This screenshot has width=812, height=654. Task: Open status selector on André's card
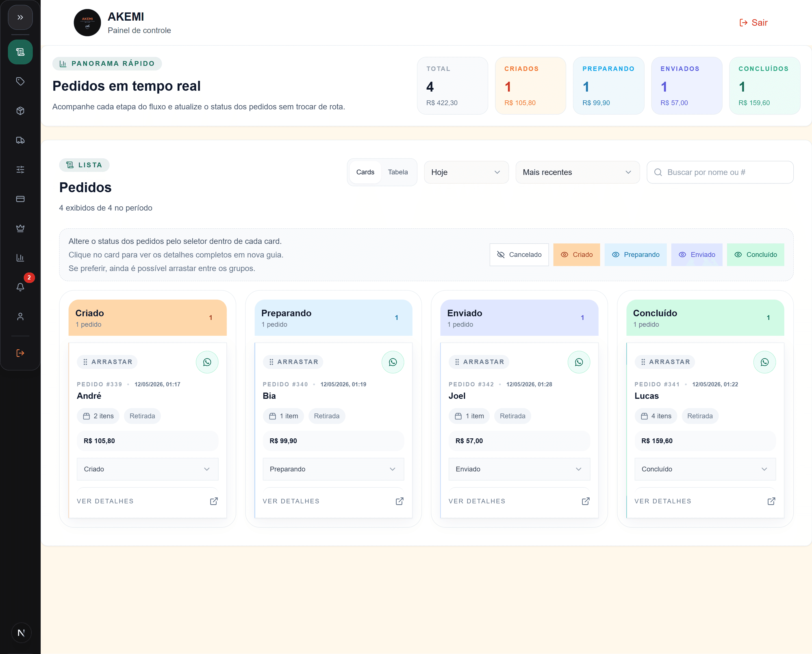pyautogui.click(x=148, y=469)
